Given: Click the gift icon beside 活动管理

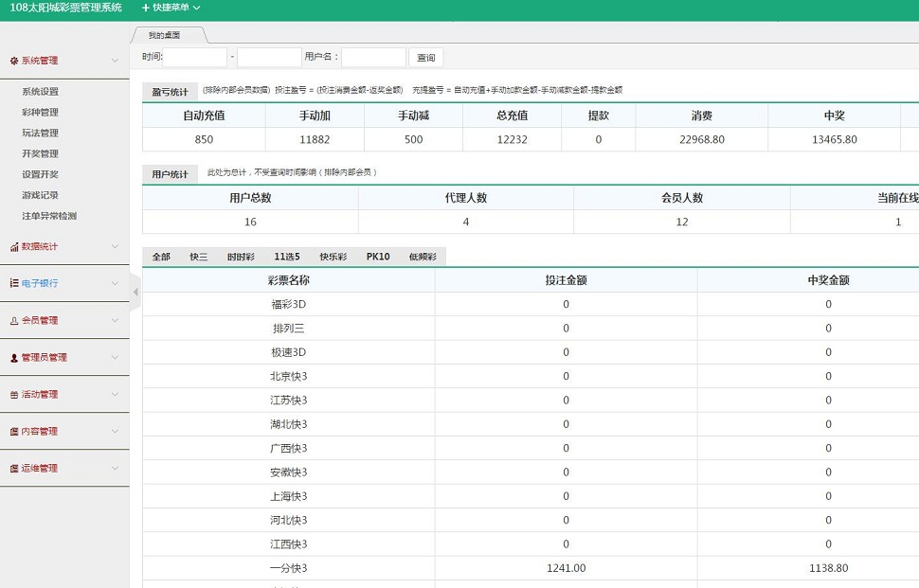Looking at the screenshot, I should pyautogui.click(x=14, y=395).
